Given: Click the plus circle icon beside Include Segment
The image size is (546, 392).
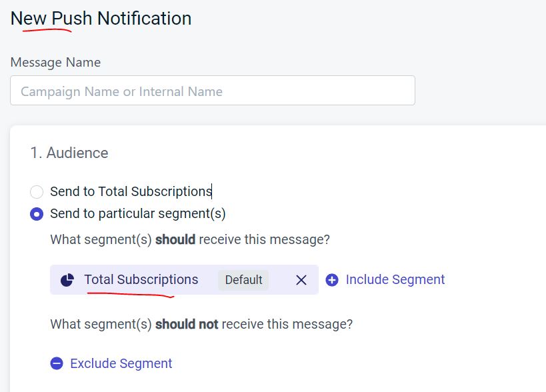Looking at the screenshot, I should 332,280.
